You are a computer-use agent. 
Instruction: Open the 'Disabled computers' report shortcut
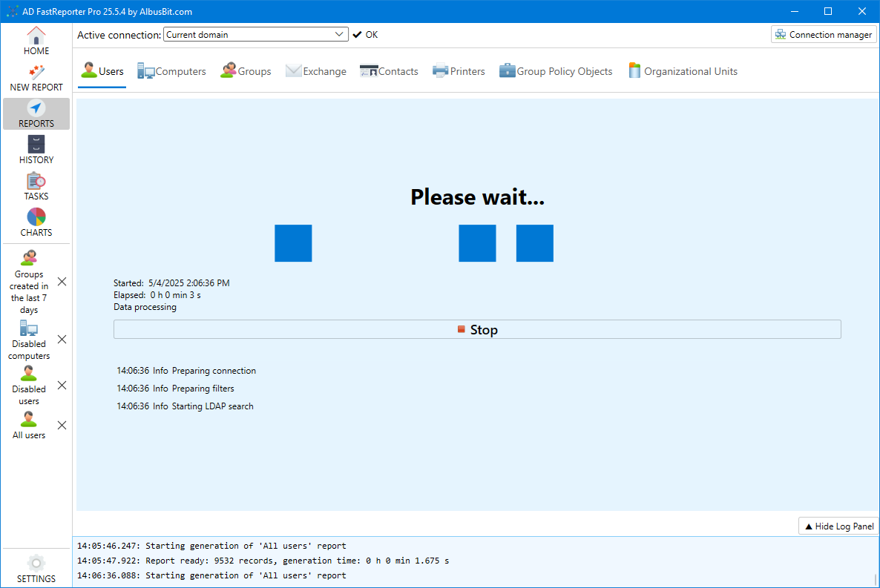coord(29,340)
